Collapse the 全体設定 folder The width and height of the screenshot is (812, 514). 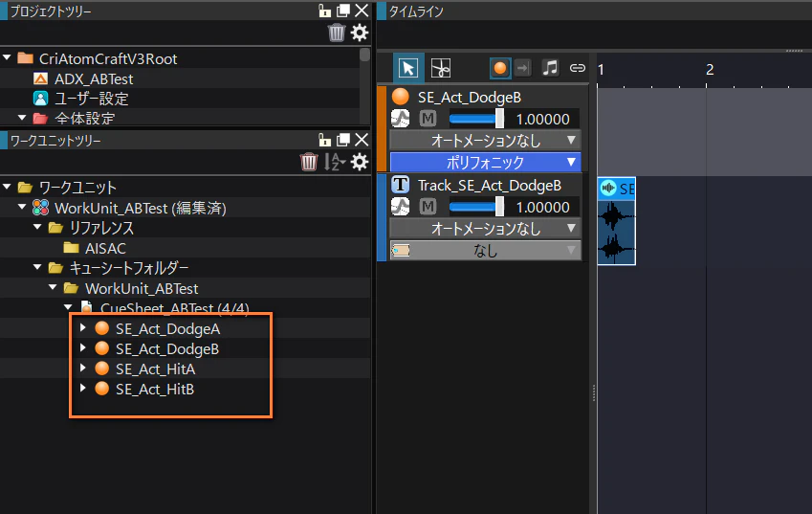point(22,118)
